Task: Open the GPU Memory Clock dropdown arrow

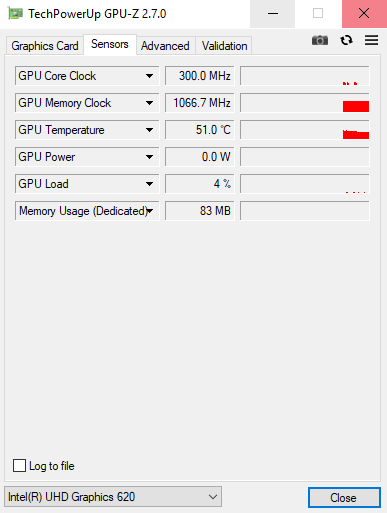Action: click(149, 103)
